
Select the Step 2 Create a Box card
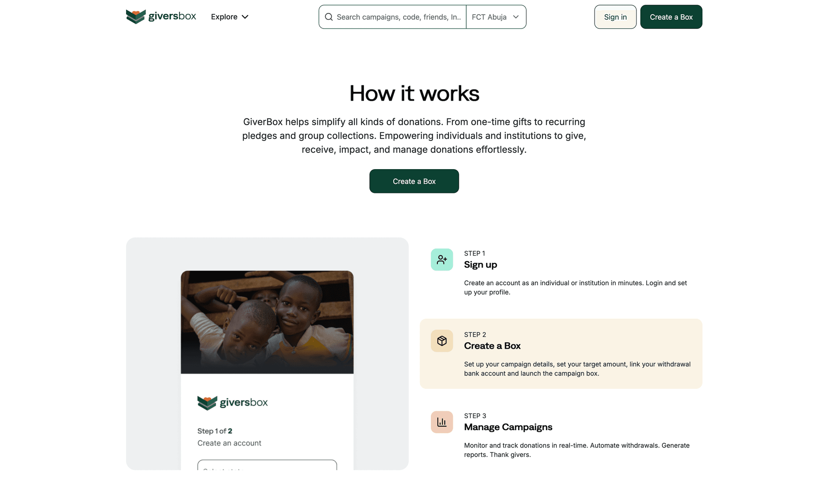pyautogui.click(x=561, y=354)
